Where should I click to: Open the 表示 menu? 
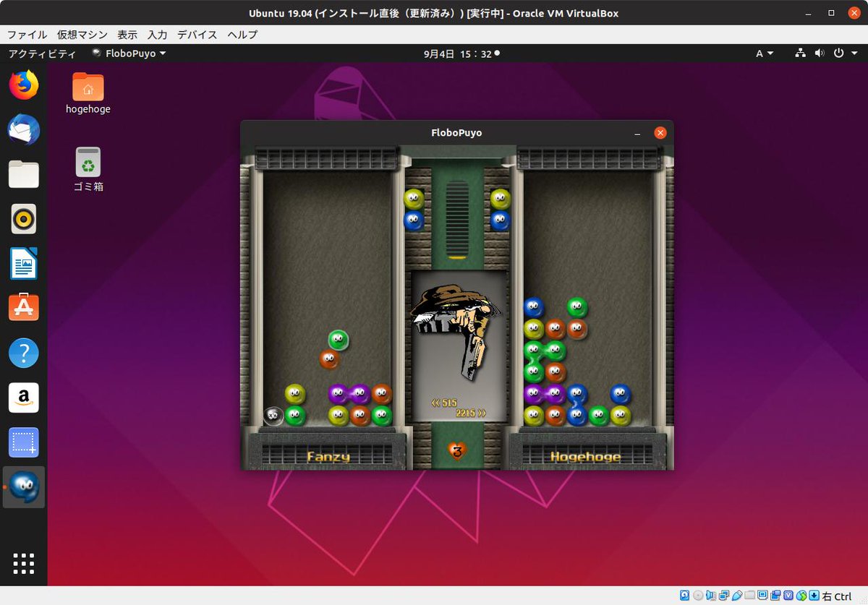(127, 35)
